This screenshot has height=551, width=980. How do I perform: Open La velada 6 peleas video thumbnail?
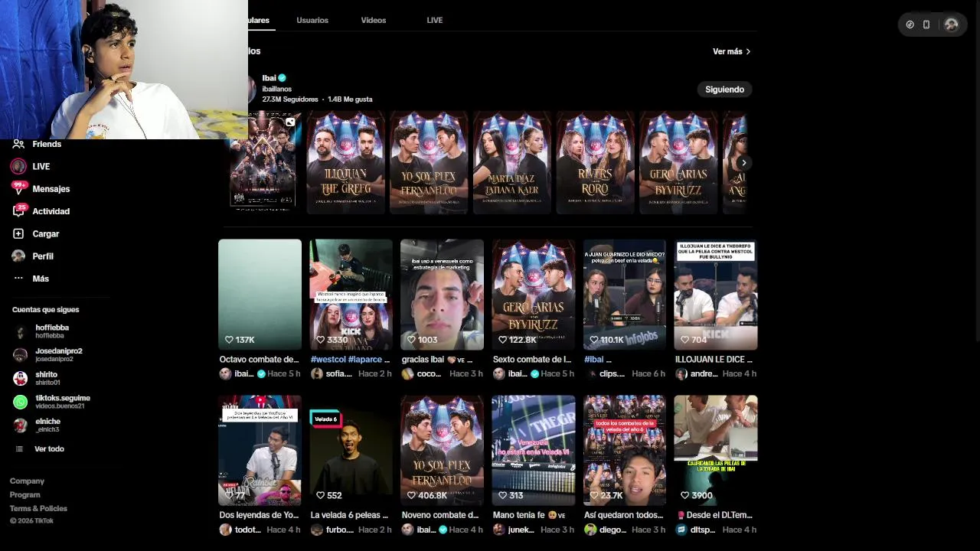pyautogui.click(x=351, y=451)
